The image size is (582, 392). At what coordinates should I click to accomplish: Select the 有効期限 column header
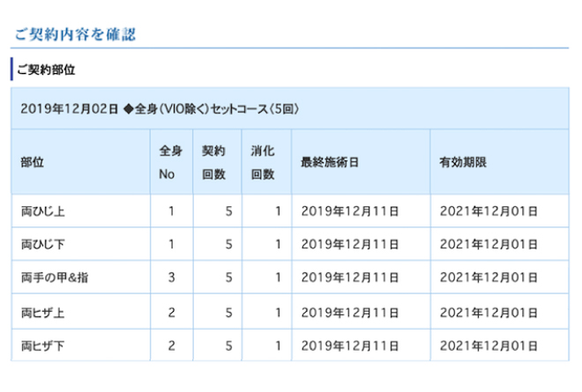(464, 163)
